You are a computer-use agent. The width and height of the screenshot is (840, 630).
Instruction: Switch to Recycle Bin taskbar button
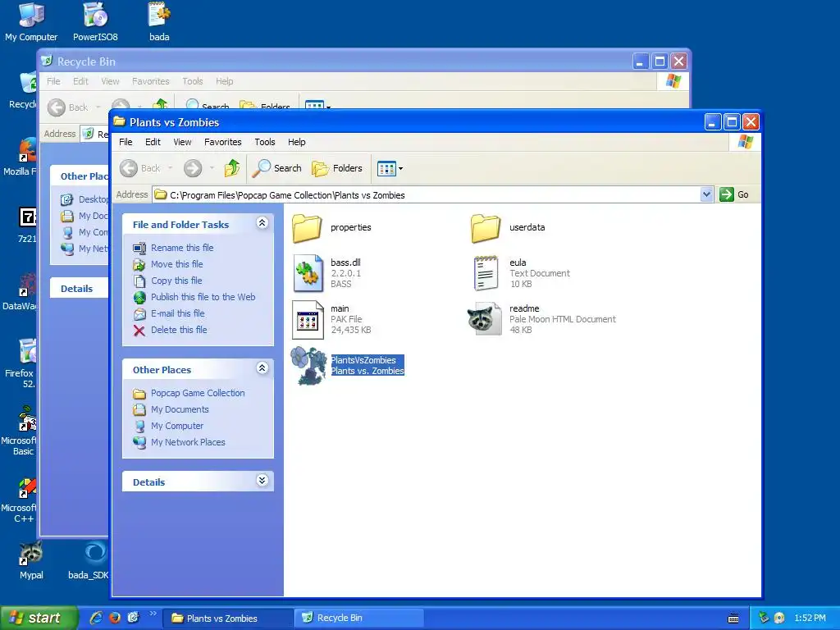[x=359, y=619]
